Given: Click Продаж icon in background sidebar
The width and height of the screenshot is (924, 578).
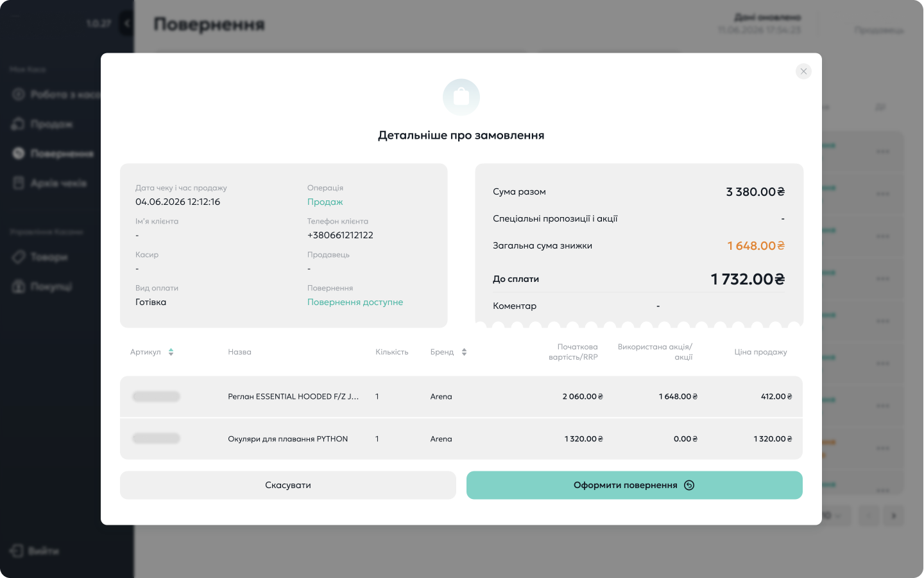Looking at the screenshot, I should (x=19, y=124).
